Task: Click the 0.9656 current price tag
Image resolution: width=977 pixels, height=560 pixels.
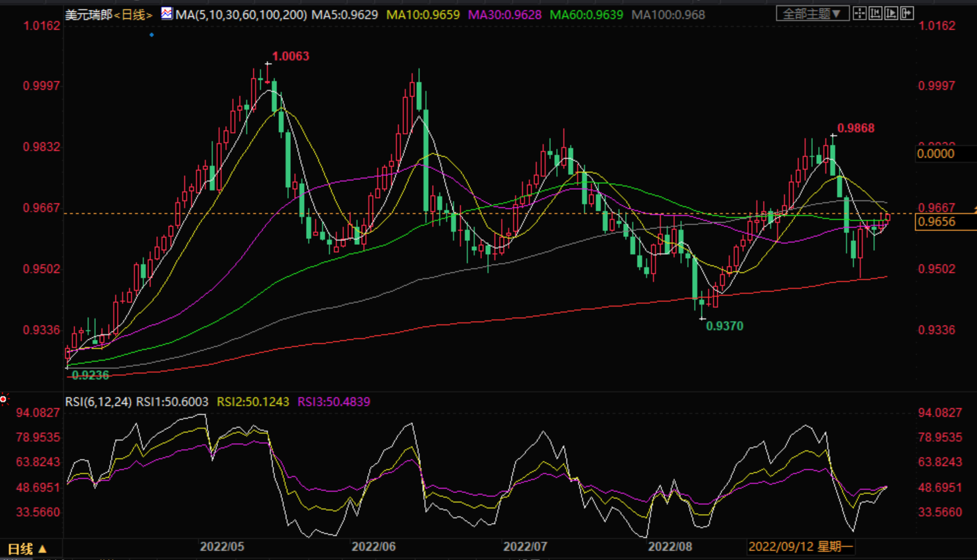Action: pos(937,222)
